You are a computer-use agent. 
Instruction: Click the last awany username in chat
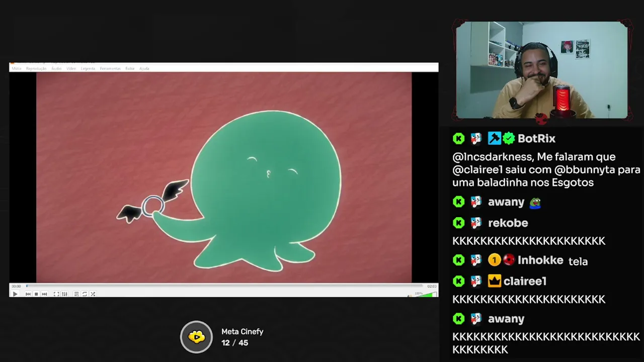coord(506,319)
